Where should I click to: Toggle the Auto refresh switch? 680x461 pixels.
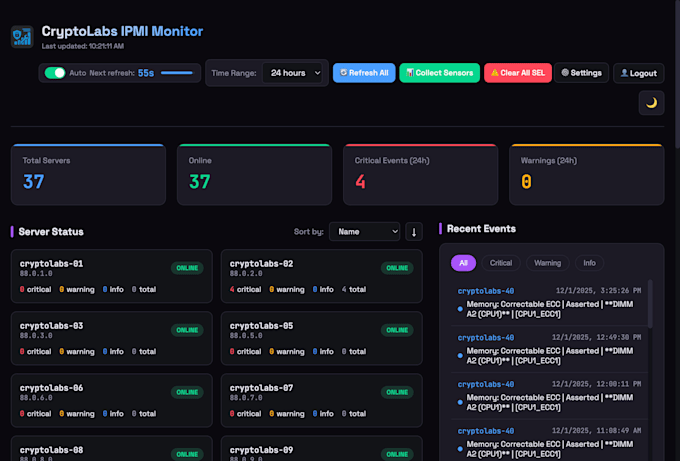click(55, 73)
